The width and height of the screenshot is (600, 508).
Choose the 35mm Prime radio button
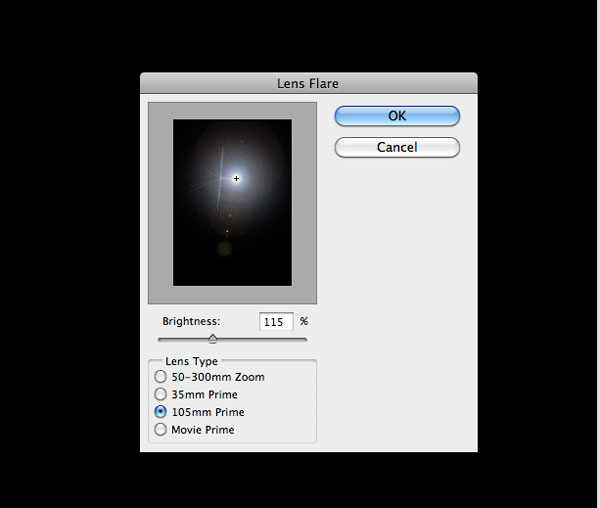pyautogui.click(x=161, y=394)
